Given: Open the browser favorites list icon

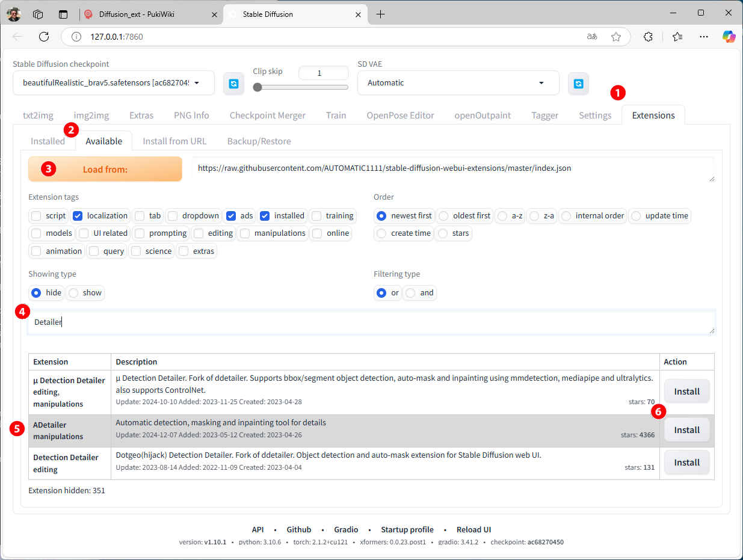Looking at the screenshot, I should tap(677, 37).
